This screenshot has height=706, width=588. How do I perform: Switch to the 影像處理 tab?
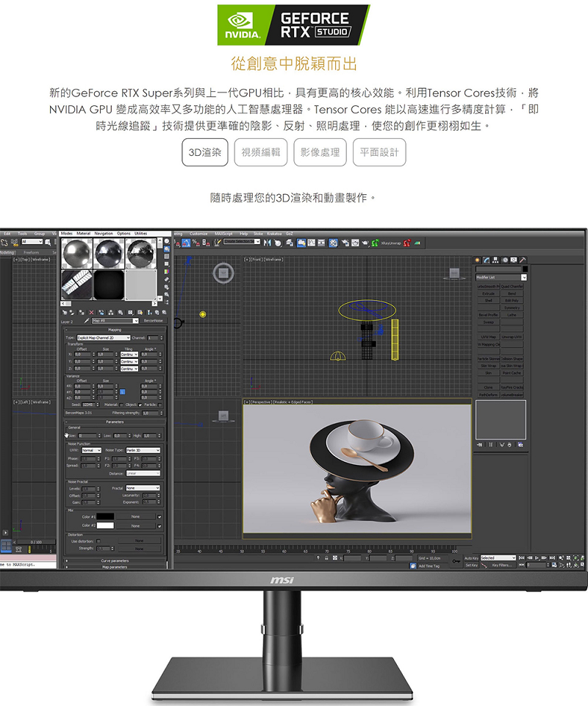[320, 152]
